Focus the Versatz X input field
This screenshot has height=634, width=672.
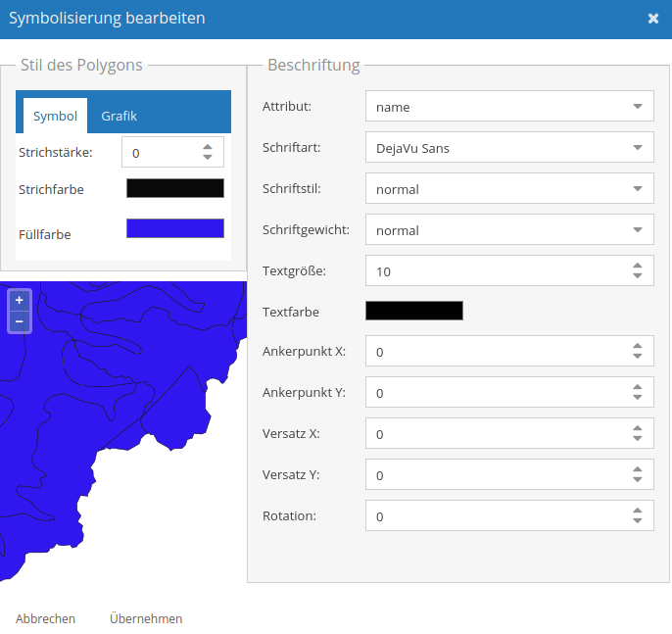pyautogui.click(x=509, y=433)
